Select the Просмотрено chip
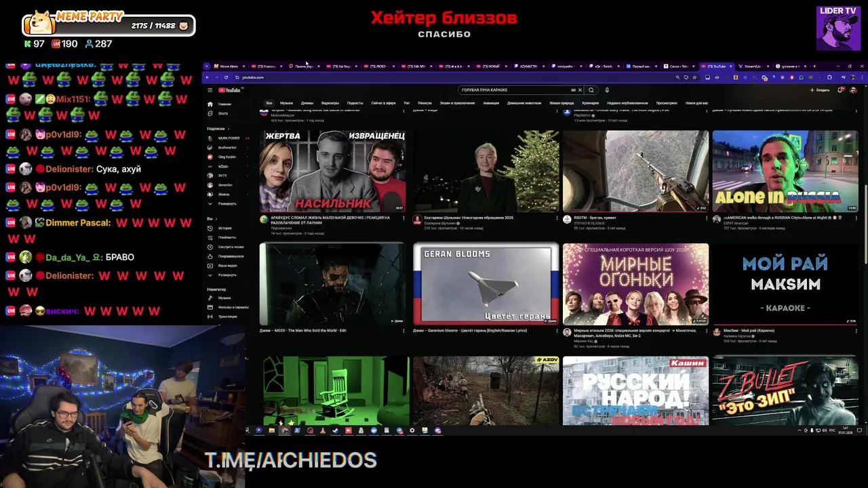868x488 pixels. 667,103
